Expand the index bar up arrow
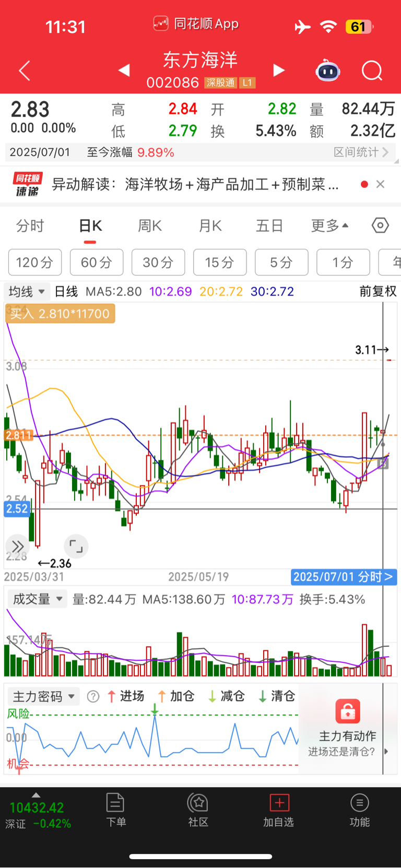 pos(36,795)
